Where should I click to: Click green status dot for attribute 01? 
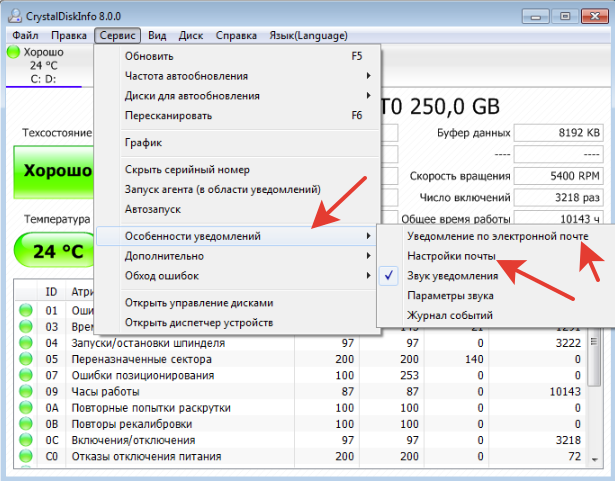[26, 310]
